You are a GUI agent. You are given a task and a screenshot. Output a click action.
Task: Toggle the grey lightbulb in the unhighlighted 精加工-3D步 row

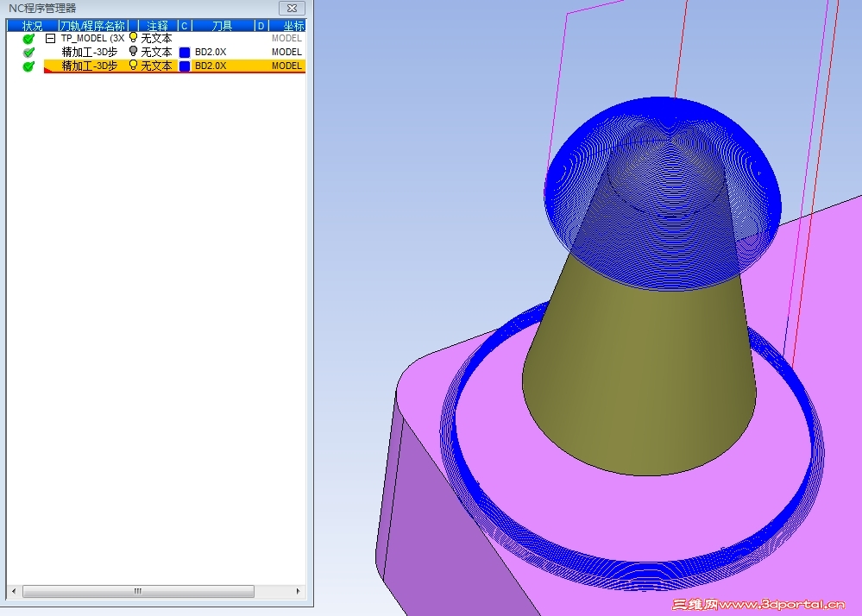pyautogui.click(x=133, y=51)
